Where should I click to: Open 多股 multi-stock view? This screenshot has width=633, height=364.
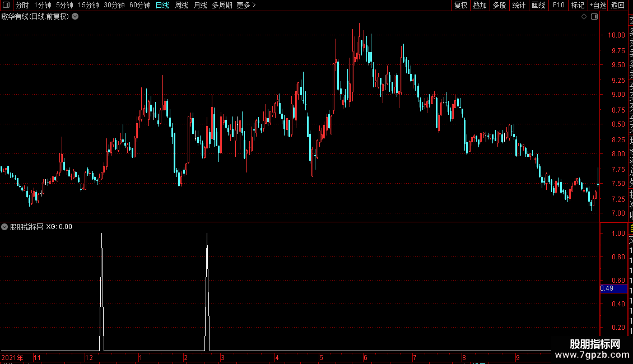point(499,5)
